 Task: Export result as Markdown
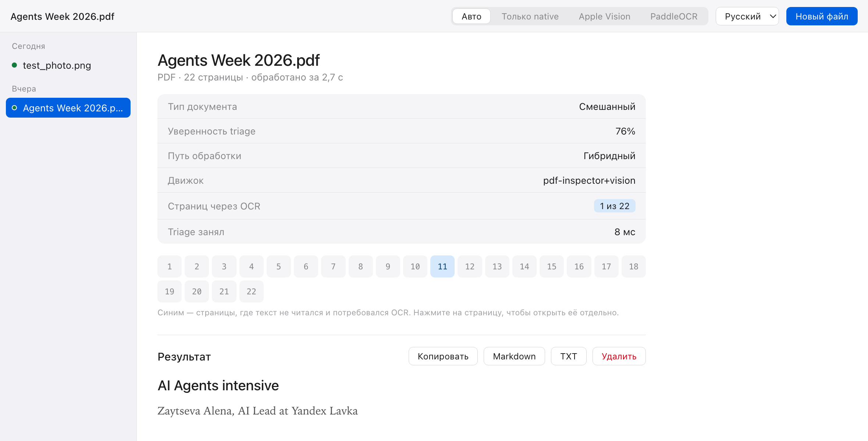pos(514,356)
